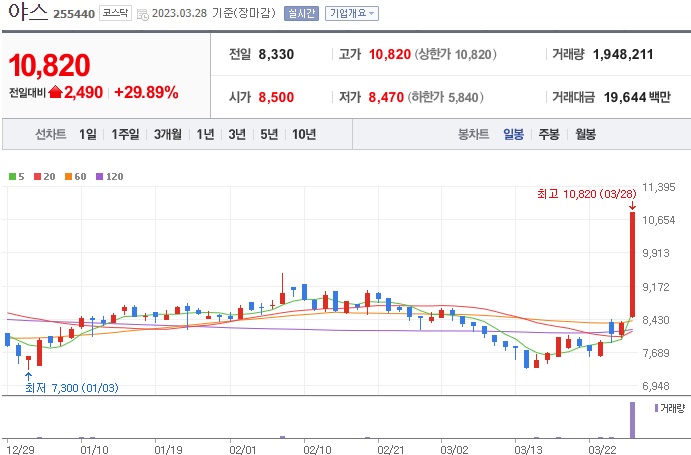Screen dimensions: 691x455
Task: Click the blue arrow at the 최저 7,300 marker
Action: click(x=28, y=375)
